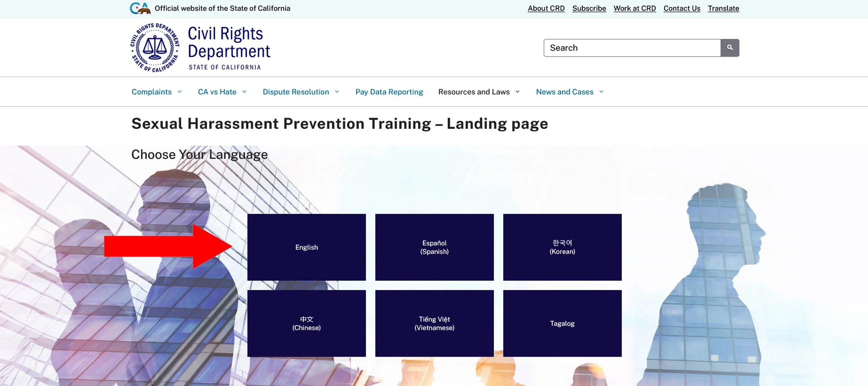This screenshot has height=386, width=868.
Task: Open the Dispute Resolution dropdown chevron
Action: point(337,92)
